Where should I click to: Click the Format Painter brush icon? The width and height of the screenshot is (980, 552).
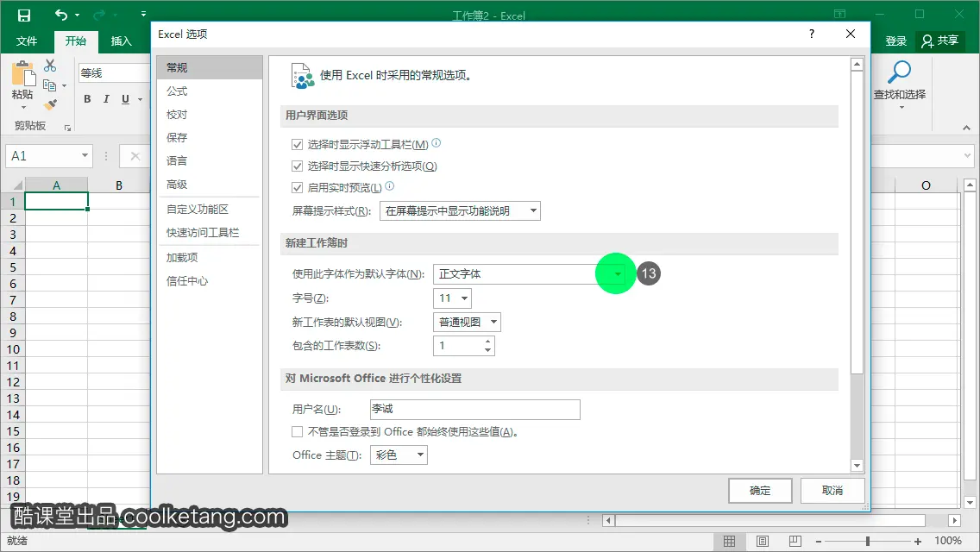[50, 104]
